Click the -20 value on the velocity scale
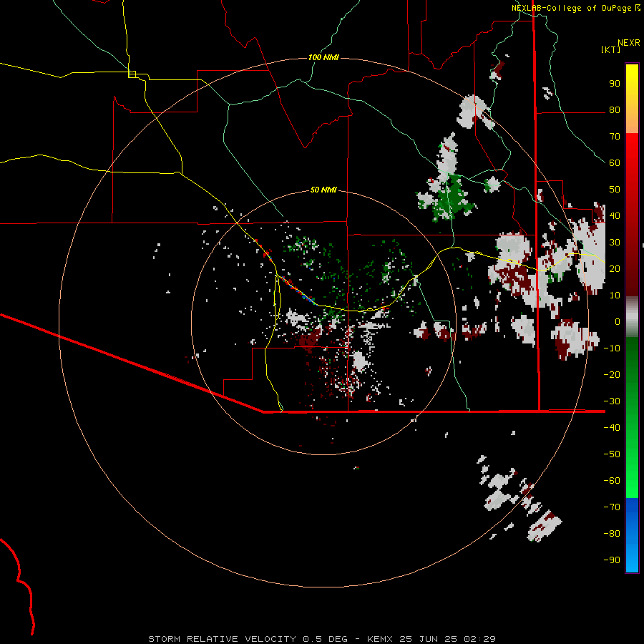Viewport: 644px width, 644px height. tap(612, 374)
